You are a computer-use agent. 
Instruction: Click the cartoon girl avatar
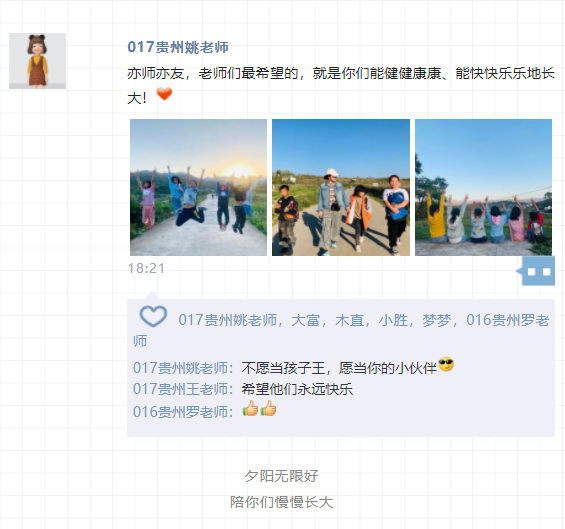pos(37,61)
